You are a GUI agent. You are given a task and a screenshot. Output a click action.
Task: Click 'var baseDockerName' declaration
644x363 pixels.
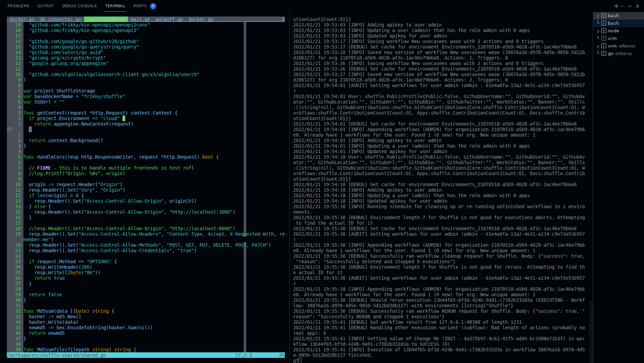coord(74,96)
